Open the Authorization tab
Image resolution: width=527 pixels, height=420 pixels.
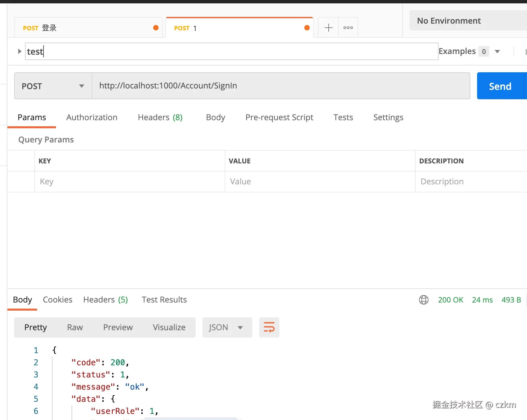tap(92, 117)
